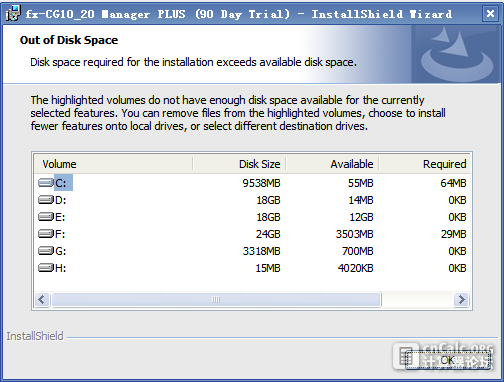Click the Out of Disk Space heading
This screenshot has width=504, height=382.
coord(69,40)
